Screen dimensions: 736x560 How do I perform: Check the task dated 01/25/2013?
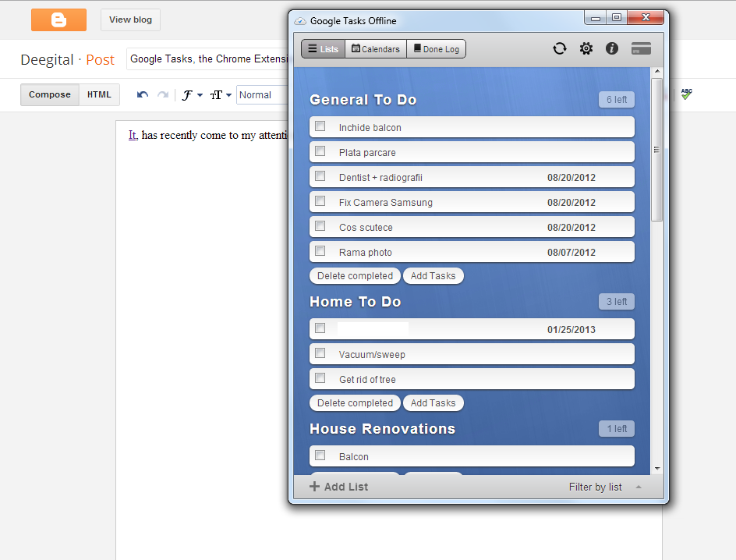point(320,328)
